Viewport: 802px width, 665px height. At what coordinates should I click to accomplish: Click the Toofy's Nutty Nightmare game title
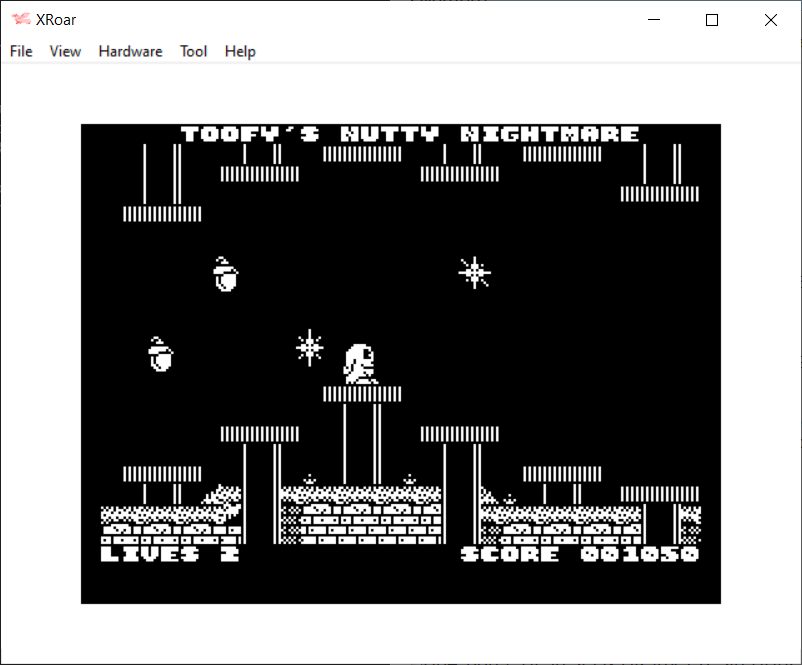point(410,134)
